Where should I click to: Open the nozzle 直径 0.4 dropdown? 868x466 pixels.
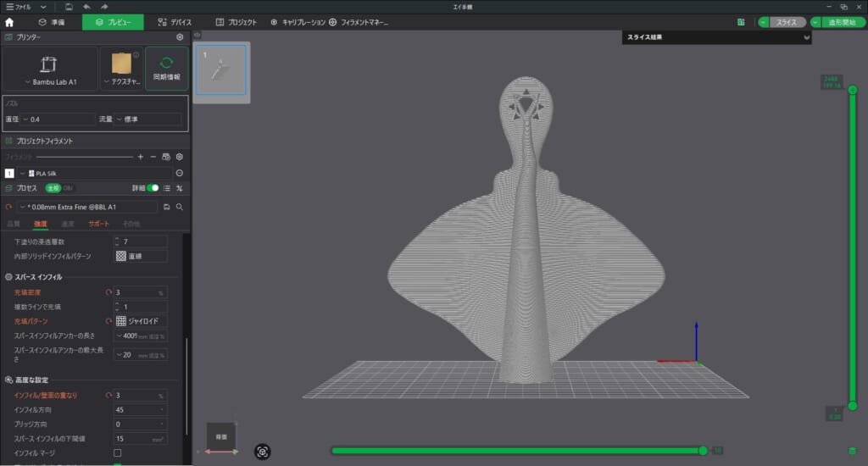[x=58, y=119]
